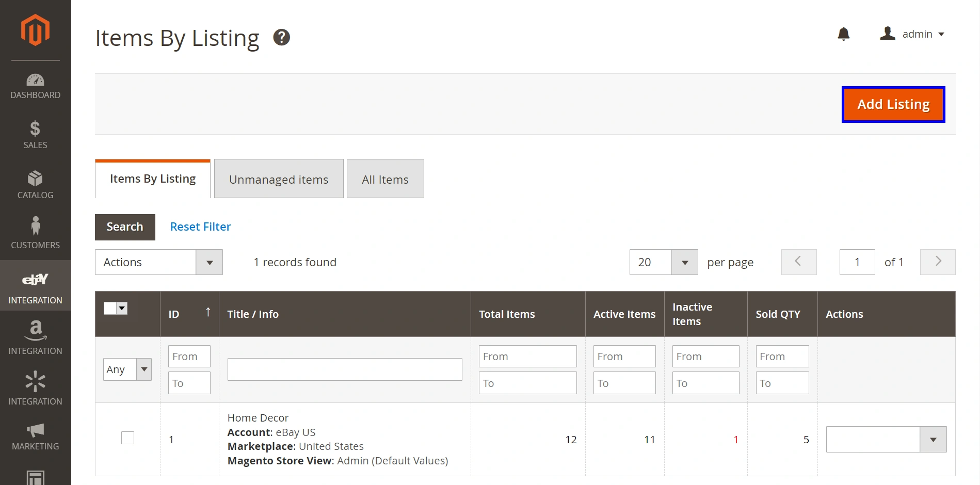The image size is (980, 485).
Task: Open the All Items tab
Action: pos(385,179)
